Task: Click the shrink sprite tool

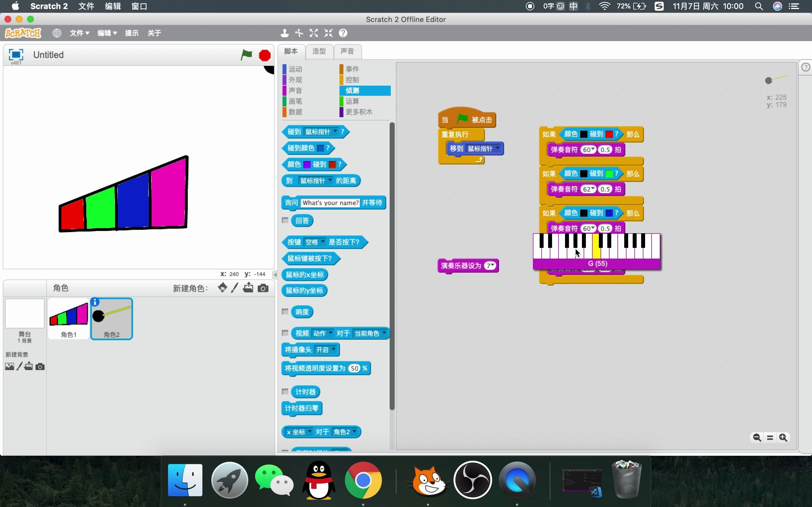Action: [x=328, y=33]
